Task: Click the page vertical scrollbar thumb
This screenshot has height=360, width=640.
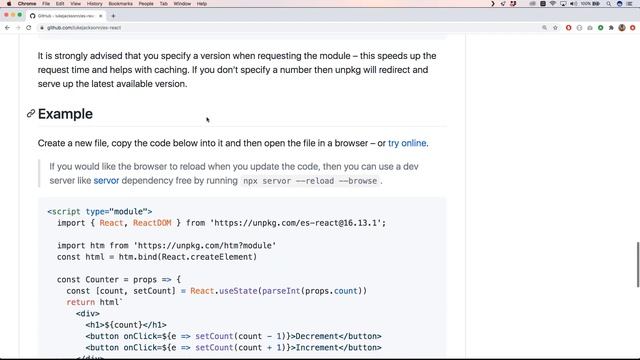Action: [x=638, y=264]
